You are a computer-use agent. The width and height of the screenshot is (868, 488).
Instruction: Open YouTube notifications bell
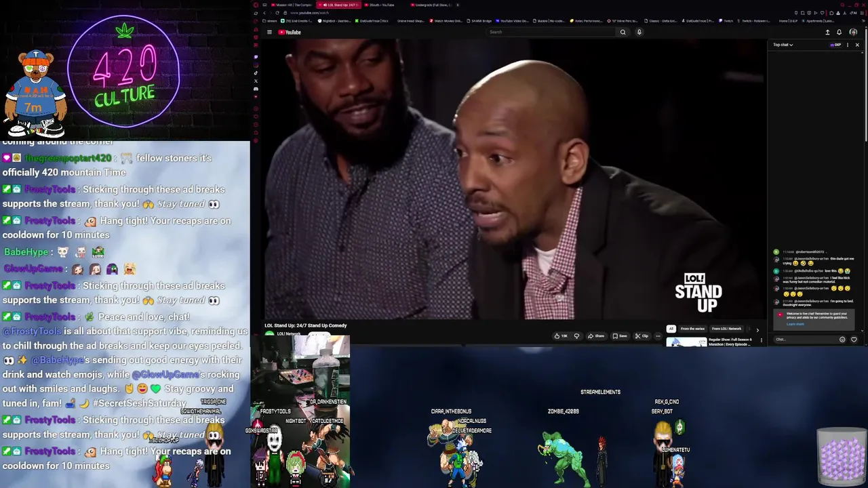[839, 32]
